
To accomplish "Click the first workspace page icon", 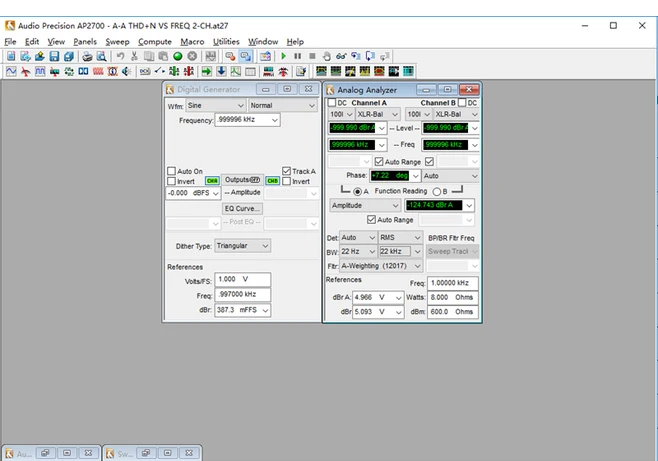I will [x=321, y=71].
